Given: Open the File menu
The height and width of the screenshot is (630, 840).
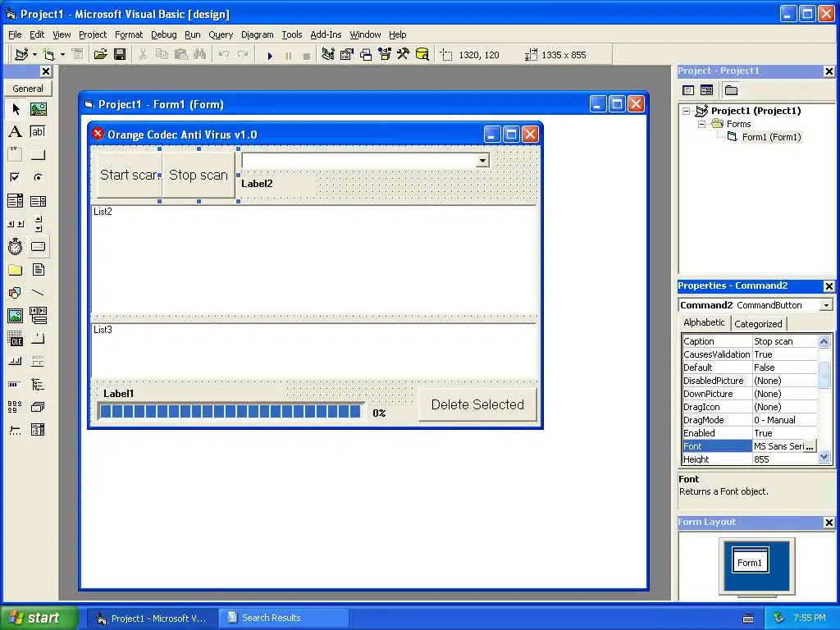Looking at the screenshot, I should pos(15,34).
